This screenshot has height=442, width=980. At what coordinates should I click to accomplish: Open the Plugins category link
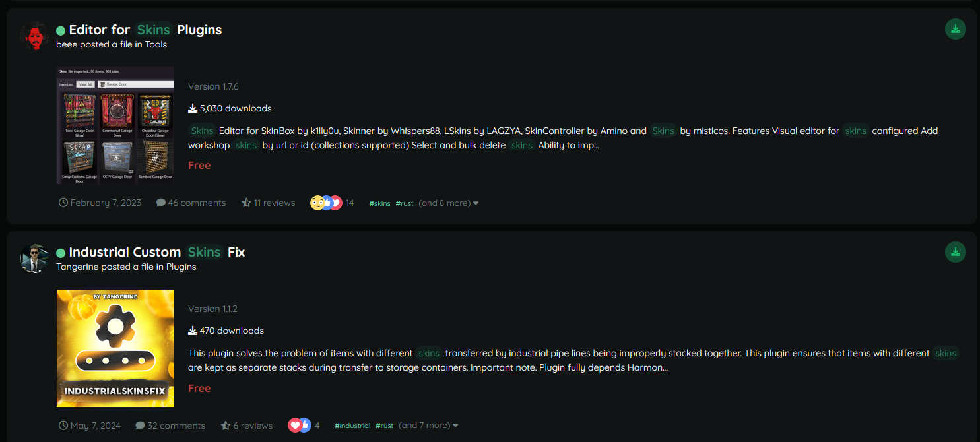point(181,267)
